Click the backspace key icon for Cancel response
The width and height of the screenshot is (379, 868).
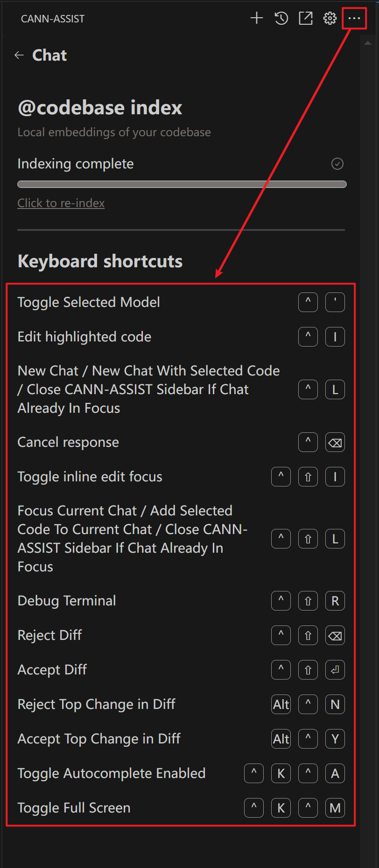[x=335, y=443]
